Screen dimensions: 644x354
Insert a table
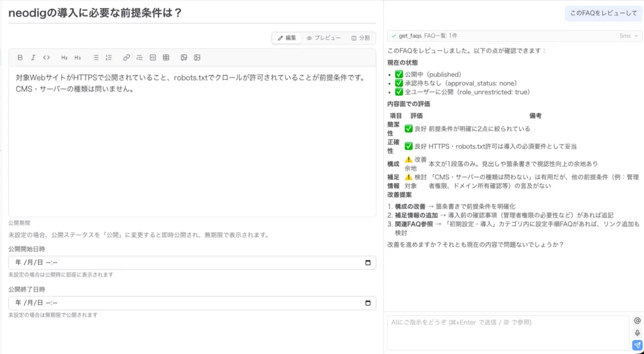tap(166, 57)
